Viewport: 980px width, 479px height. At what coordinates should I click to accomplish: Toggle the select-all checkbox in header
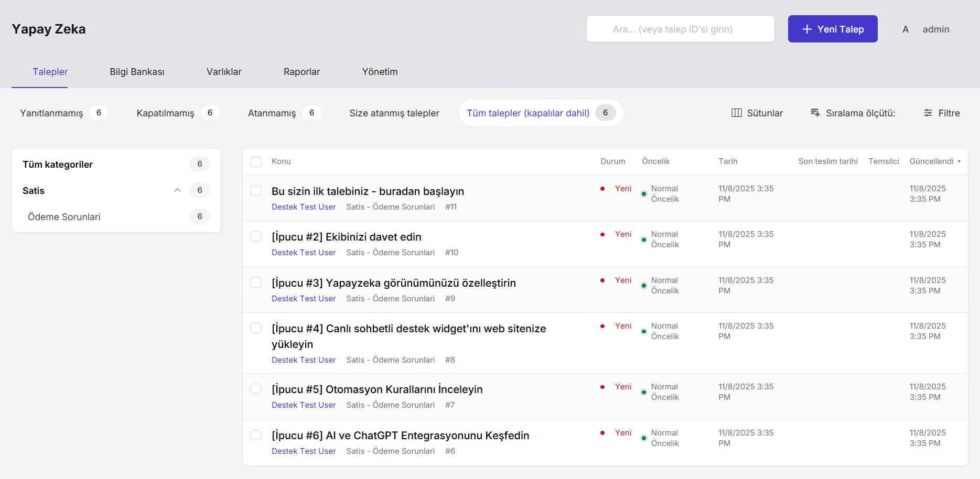[256, 162]
